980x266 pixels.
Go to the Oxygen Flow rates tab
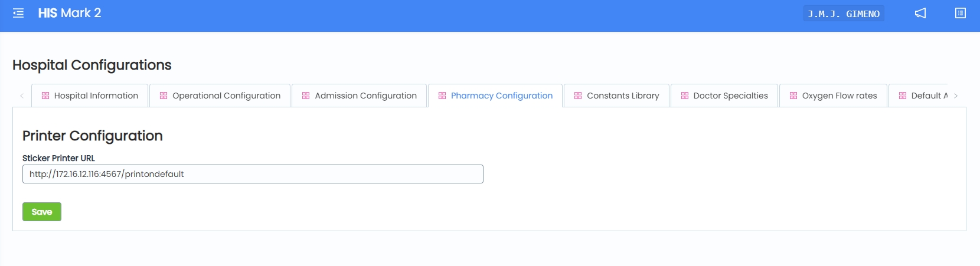(x=839, y=96)
